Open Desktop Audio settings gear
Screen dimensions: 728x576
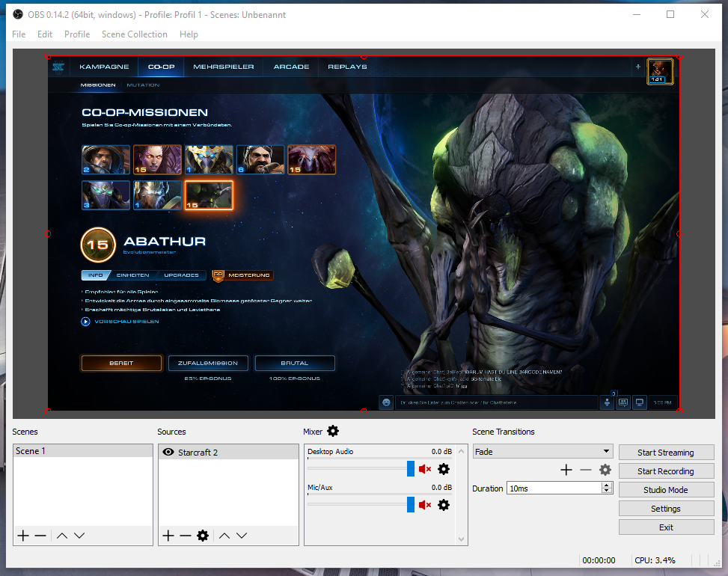[x=444, y=469]
